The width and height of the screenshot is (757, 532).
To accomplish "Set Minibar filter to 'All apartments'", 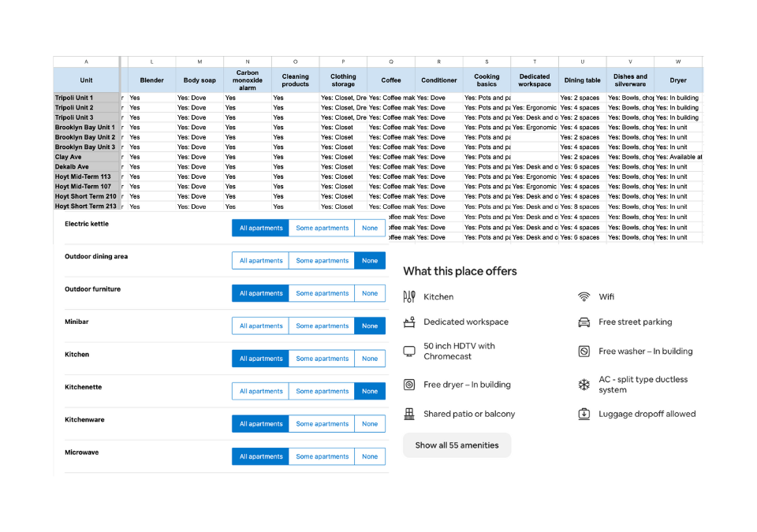I will [260, 326].
